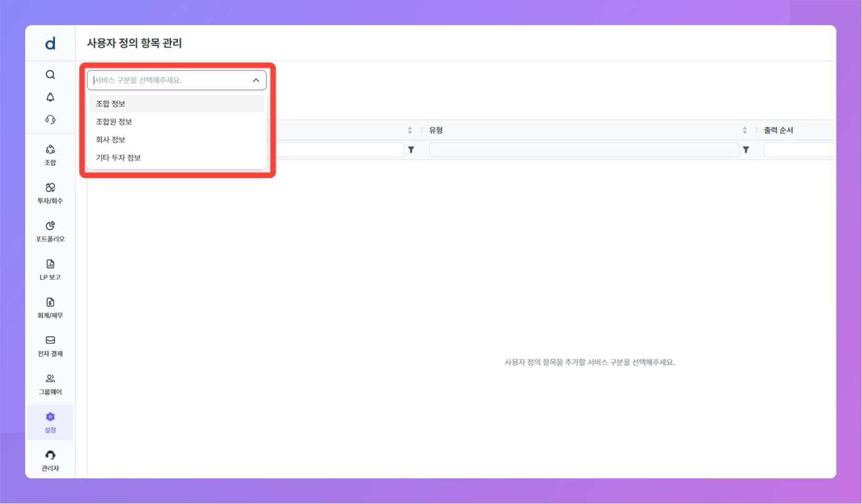Go to 포트폴리오 section
Viewport: 862px width, 504px height.
50,231
